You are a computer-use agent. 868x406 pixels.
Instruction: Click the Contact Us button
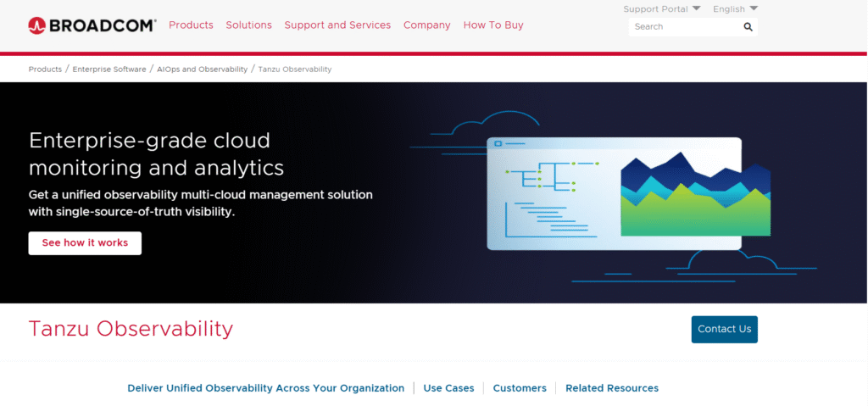pyautogui.click(x=724, y=330)
